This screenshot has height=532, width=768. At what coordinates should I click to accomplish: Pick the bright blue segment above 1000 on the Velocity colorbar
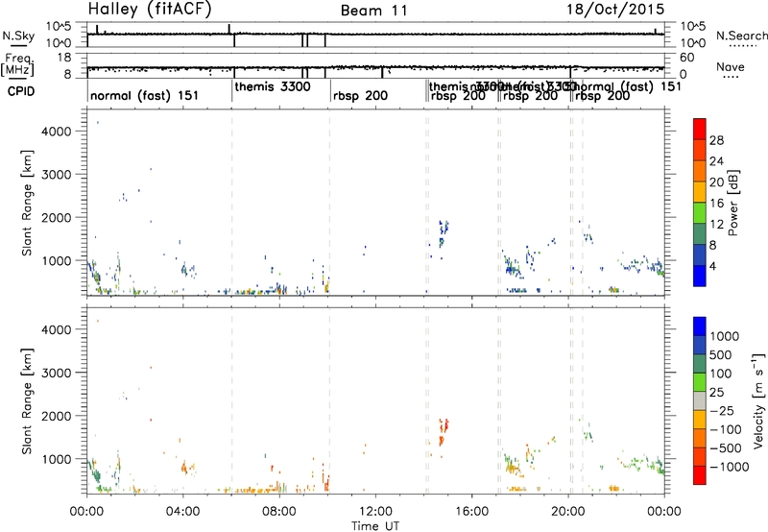click(x=700, y=326)
